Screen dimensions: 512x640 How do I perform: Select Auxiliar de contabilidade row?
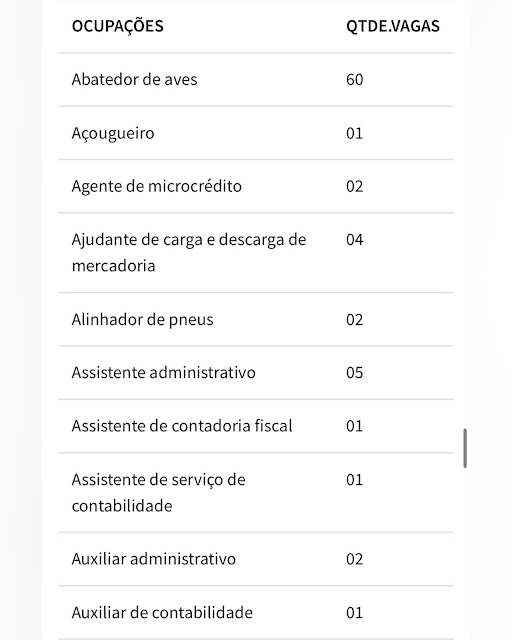[256, 612]
